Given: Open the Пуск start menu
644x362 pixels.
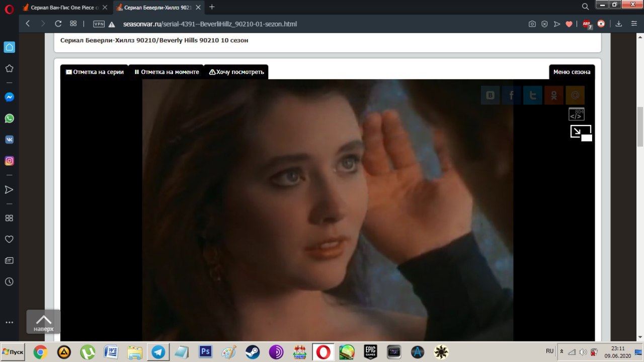Looking at the screenshot, I should pos(14,351).
